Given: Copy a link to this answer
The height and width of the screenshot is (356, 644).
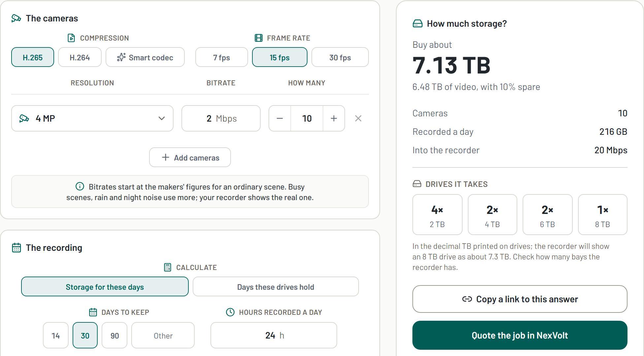Looking at the screenshot, I should pos(520,299).
